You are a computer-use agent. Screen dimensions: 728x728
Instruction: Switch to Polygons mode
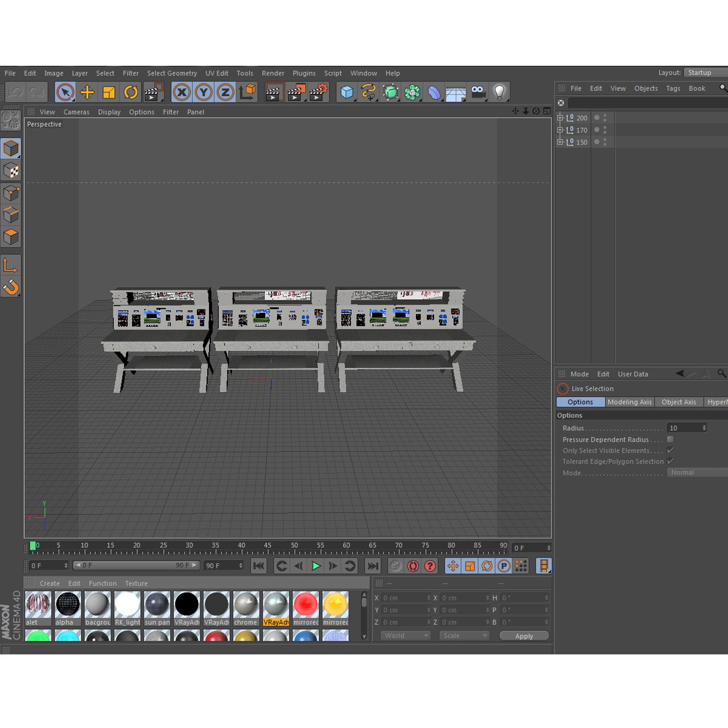click(x=11, y=237)
